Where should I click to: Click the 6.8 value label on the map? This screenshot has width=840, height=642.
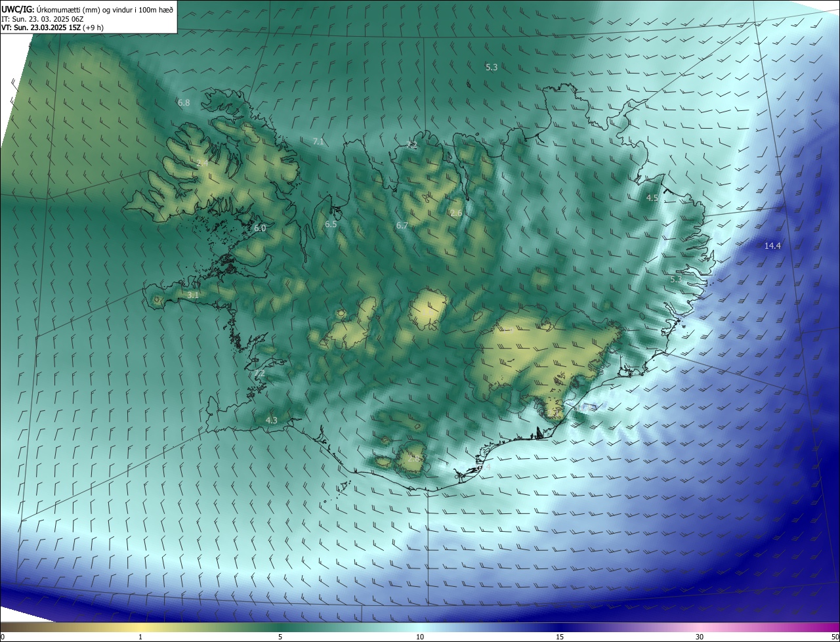[184, 102]
